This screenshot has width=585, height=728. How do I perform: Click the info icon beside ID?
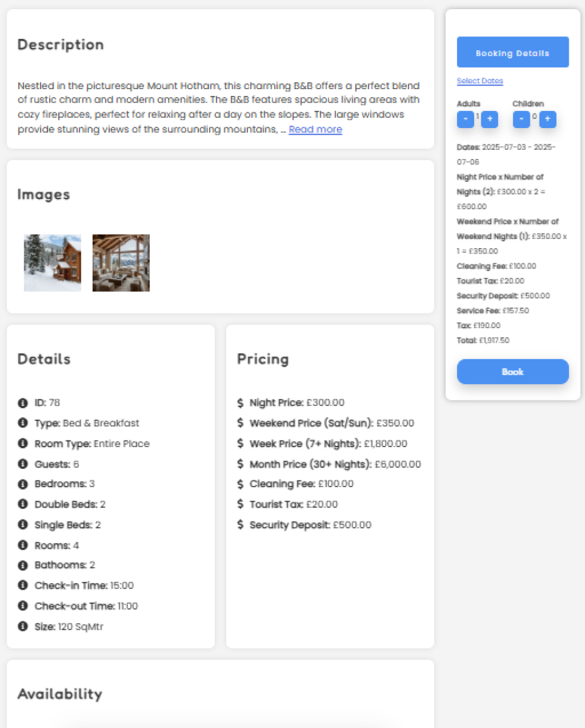point(23,403)
